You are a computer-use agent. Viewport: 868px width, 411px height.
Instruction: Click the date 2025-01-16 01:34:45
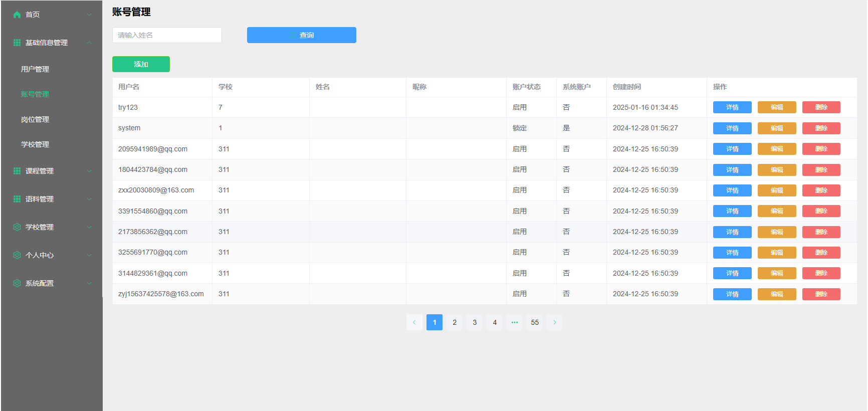645,107
